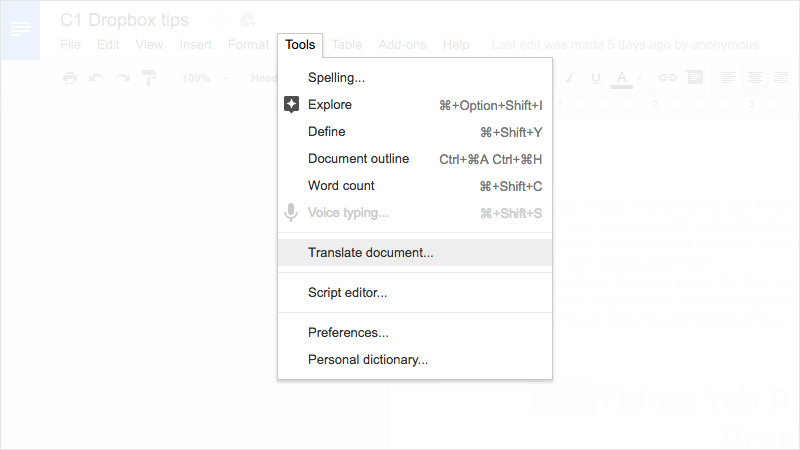Open the Edit menu
This screenshot has height=450, width=800.
pyautogui.click(x=108, y=45)
